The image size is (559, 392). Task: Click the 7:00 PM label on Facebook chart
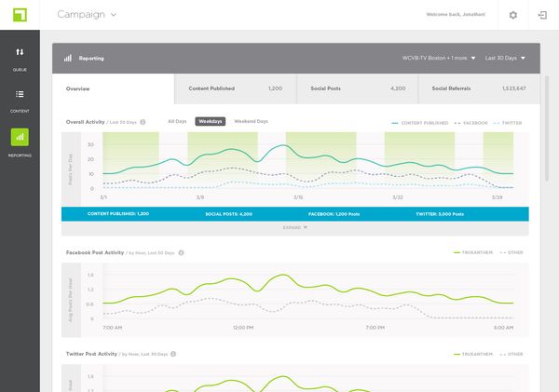tap(375, 328)
